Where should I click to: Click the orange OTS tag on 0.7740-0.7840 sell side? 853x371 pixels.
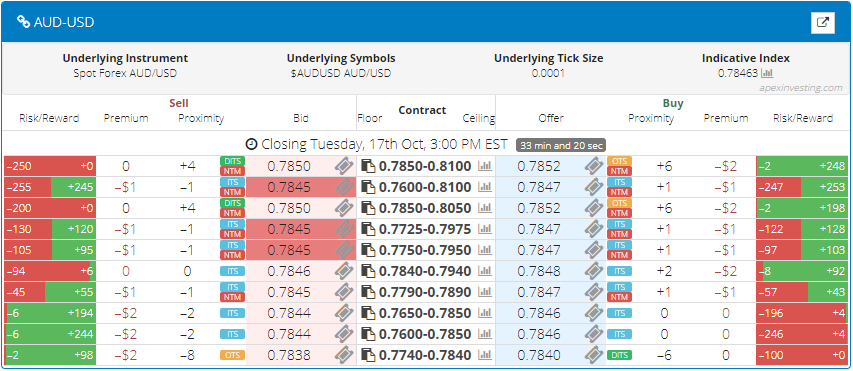pyautogui.click(x=232, y=355)
